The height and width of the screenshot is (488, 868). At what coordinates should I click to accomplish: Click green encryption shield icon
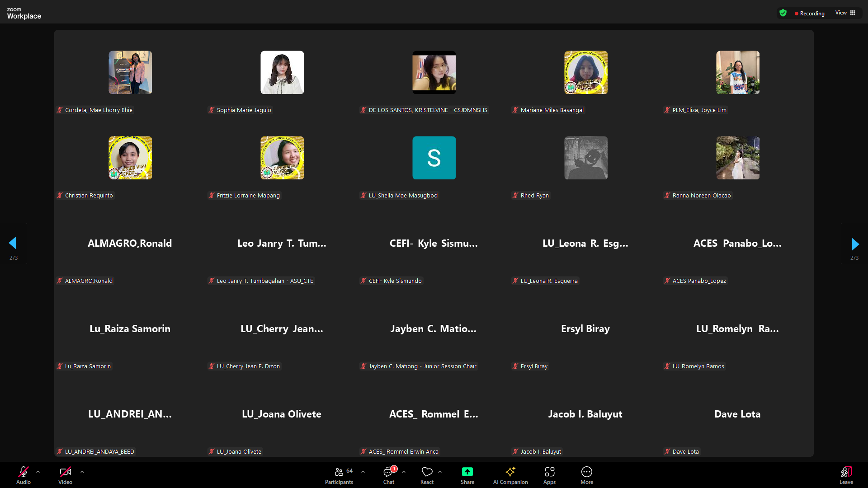pos(783,13)
